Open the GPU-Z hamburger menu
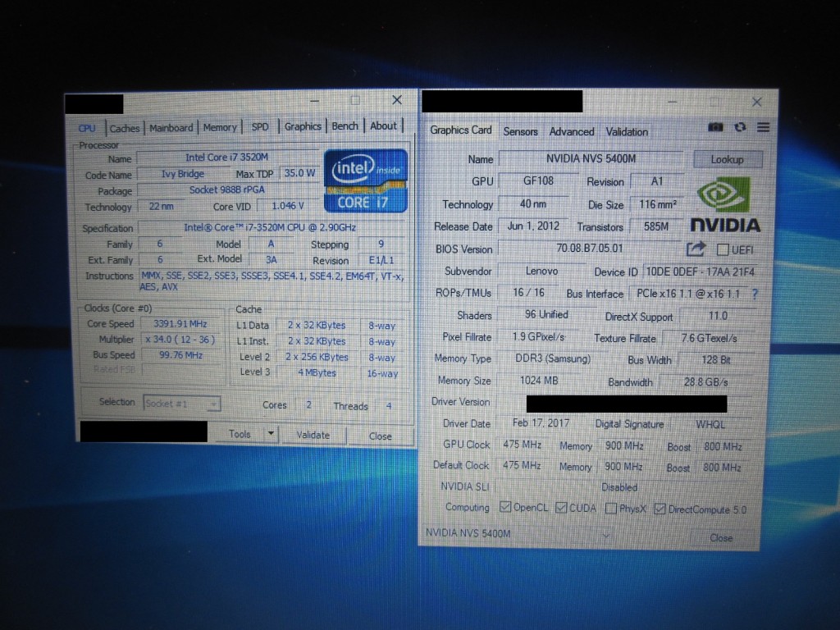This screenshot has width=840, height=630. 764,127
